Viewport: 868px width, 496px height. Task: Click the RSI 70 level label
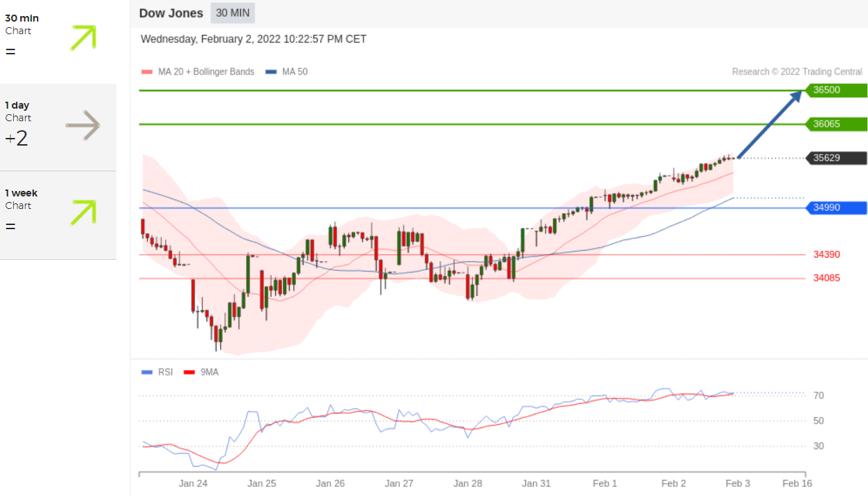pyautogui.click(x=819, y=396)
